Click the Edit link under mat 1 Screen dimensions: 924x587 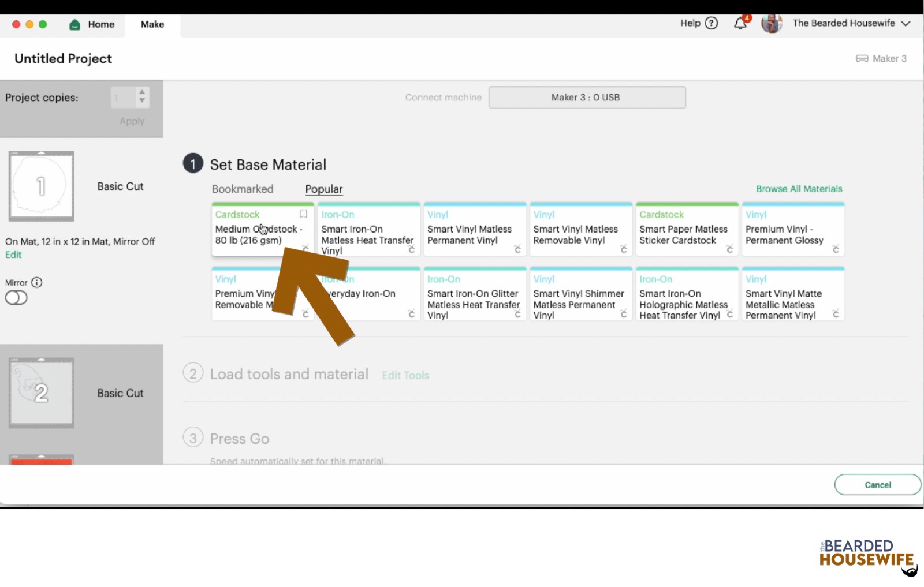coord(13,255)
